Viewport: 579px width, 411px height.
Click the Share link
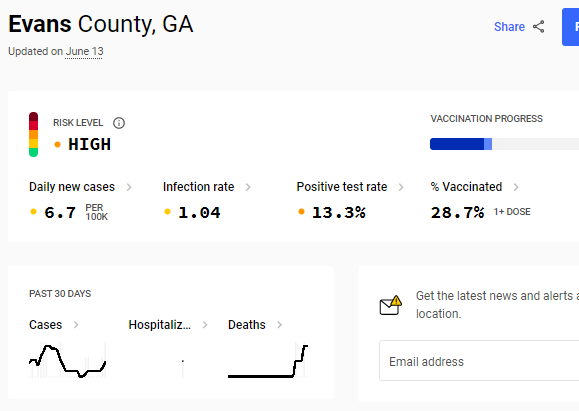click(x=509, y=27)
